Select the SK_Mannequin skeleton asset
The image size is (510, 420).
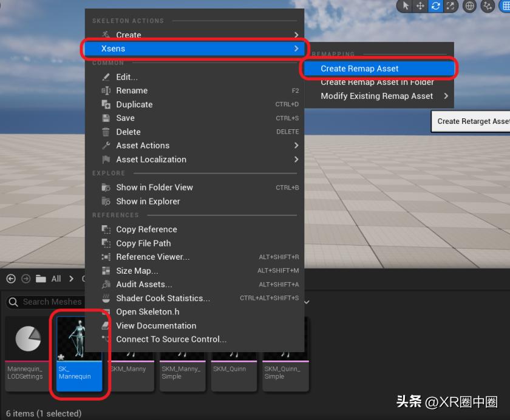click(79, 354)
